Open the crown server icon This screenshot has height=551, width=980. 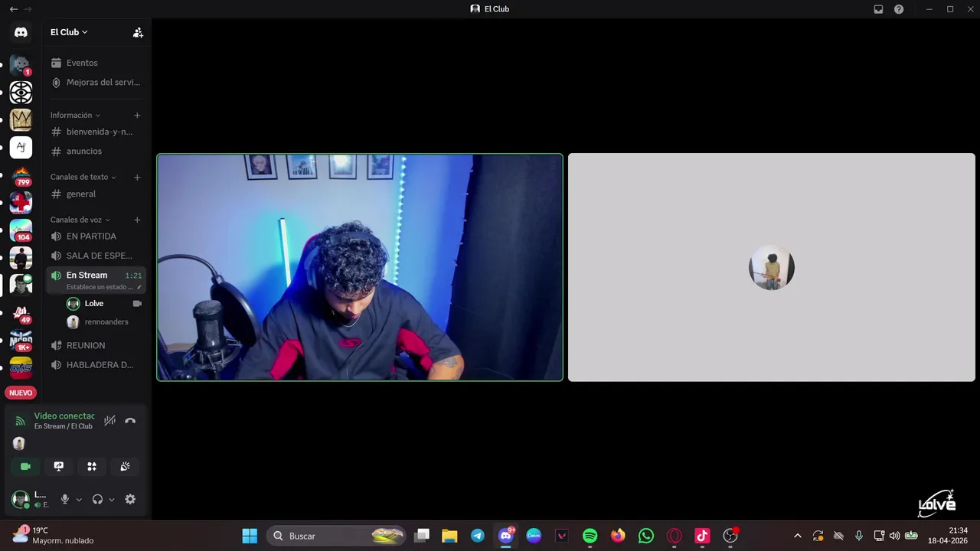click(21, 119)
